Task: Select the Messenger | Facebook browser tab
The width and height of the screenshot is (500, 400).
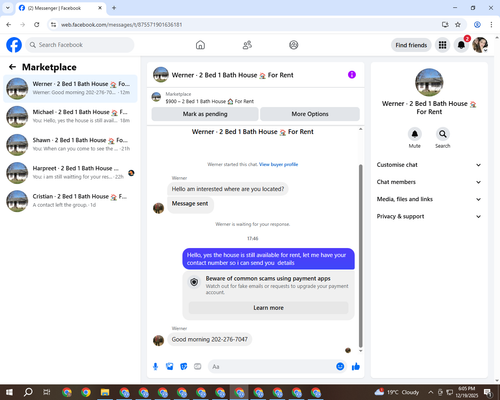Action: pos(61,8)
